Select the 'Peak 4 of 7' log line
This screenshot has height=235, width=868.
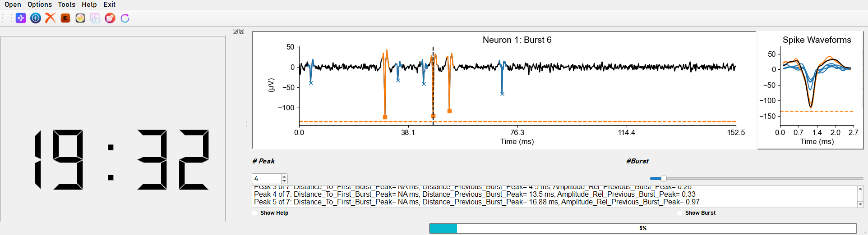tap(475, 194)
